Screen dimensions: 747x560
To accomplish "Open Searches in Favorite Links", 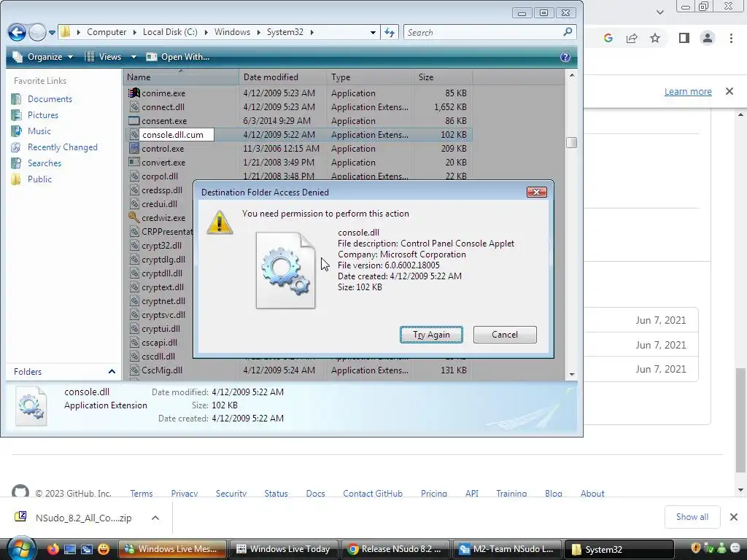I will coord(44,163).
